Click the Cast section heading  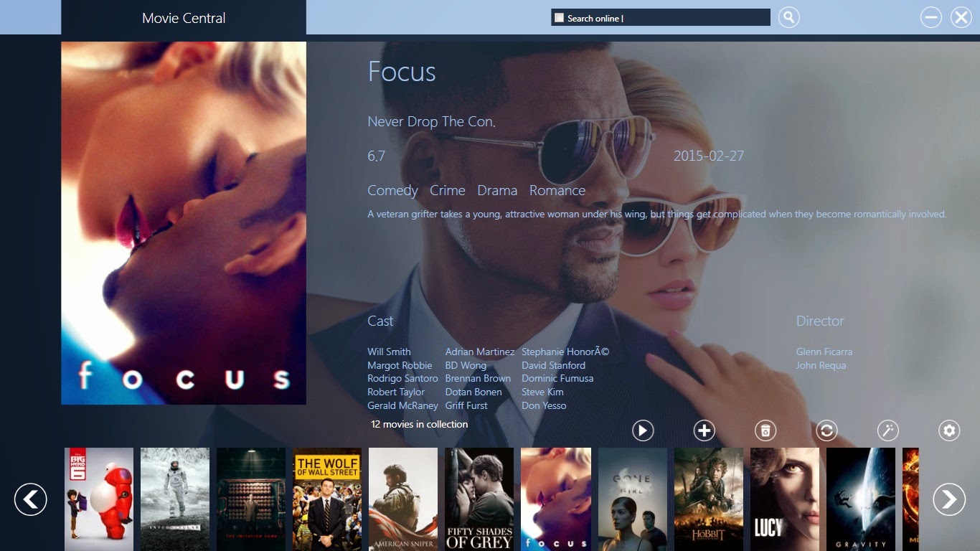(x=380, y=321)
